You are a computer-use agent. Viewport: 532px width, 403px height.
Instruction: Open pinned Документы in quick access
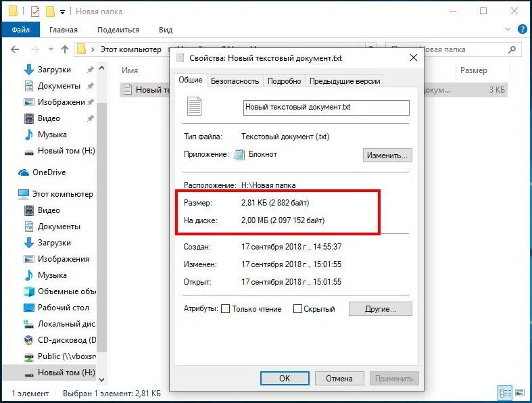[x=58, y=86]
